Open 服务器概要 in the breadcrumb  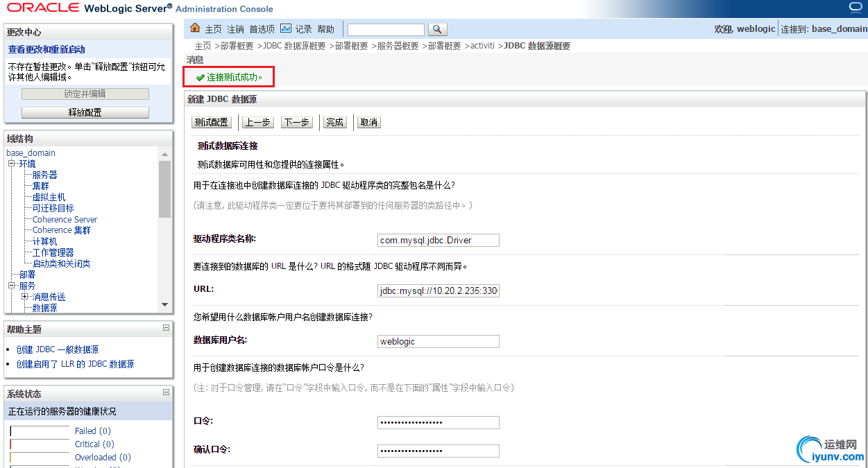pyautogui.click(x=398, y=46)
